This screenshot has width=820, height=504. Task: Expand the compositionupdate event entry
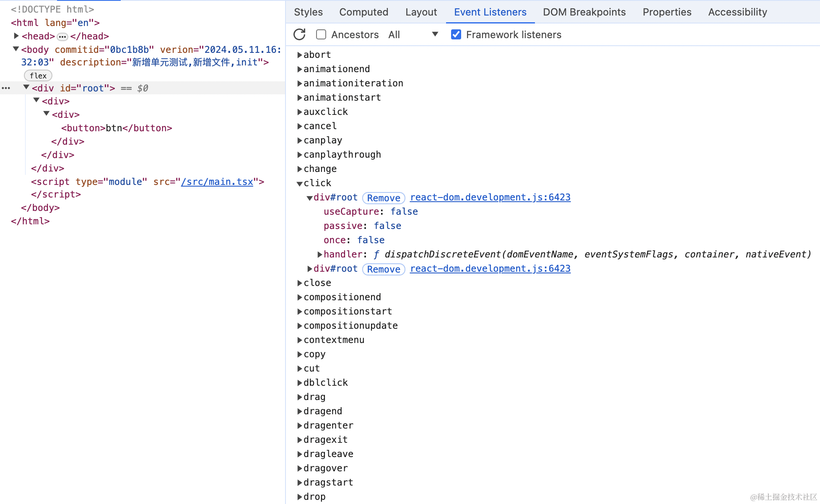(300, 326)
